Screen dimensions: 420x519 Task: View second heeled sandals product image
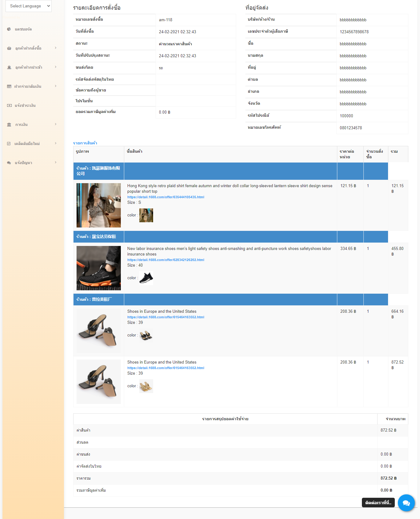99,382
